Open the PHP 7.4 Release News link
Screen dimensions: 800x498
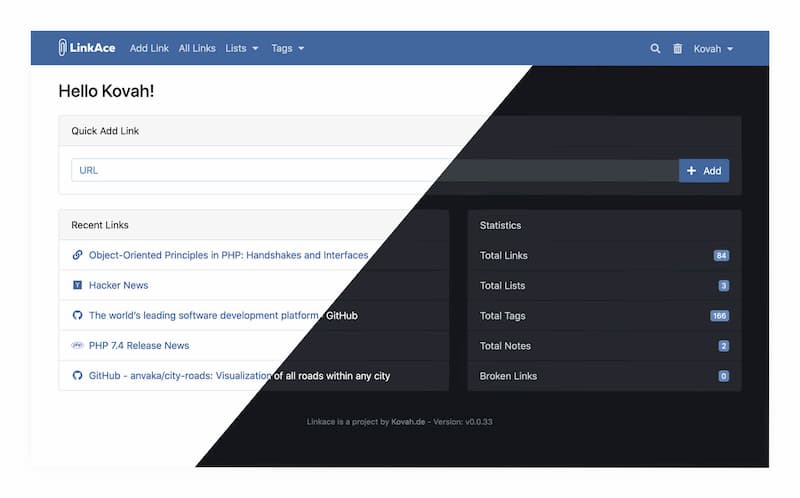click(x=139, y=345)
